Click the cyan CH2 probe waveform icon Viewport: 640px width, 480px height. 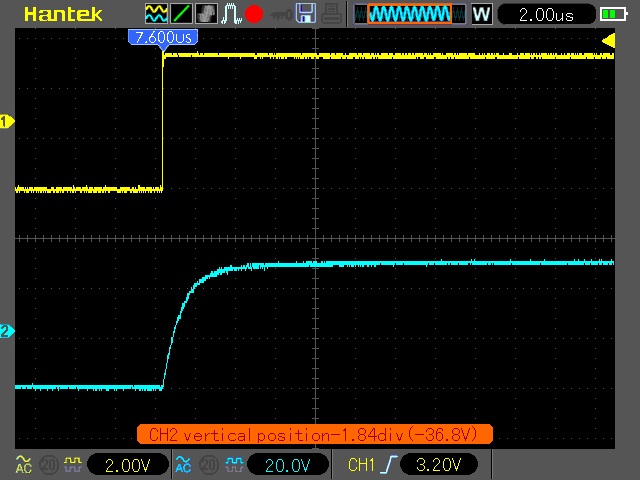click(234, 464)
